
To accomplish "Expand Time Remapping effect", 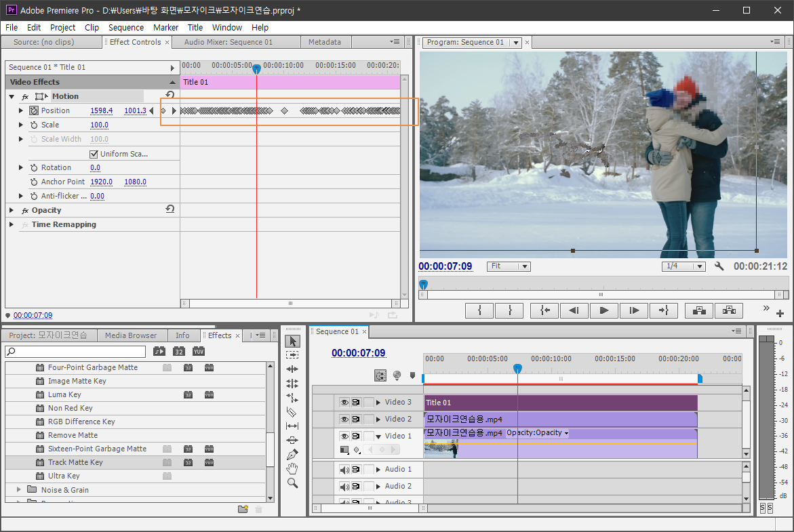I will (x=12, y=224).
